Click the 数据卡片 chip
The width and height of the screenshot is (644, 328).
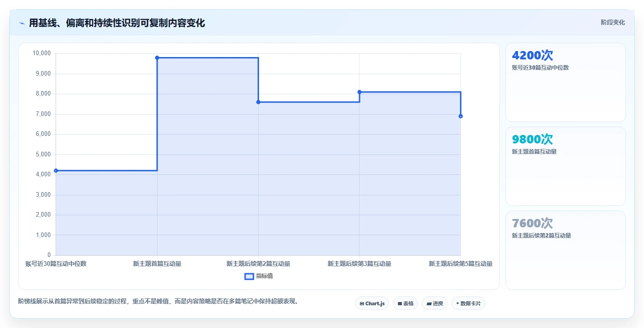[x=468, y=303]
